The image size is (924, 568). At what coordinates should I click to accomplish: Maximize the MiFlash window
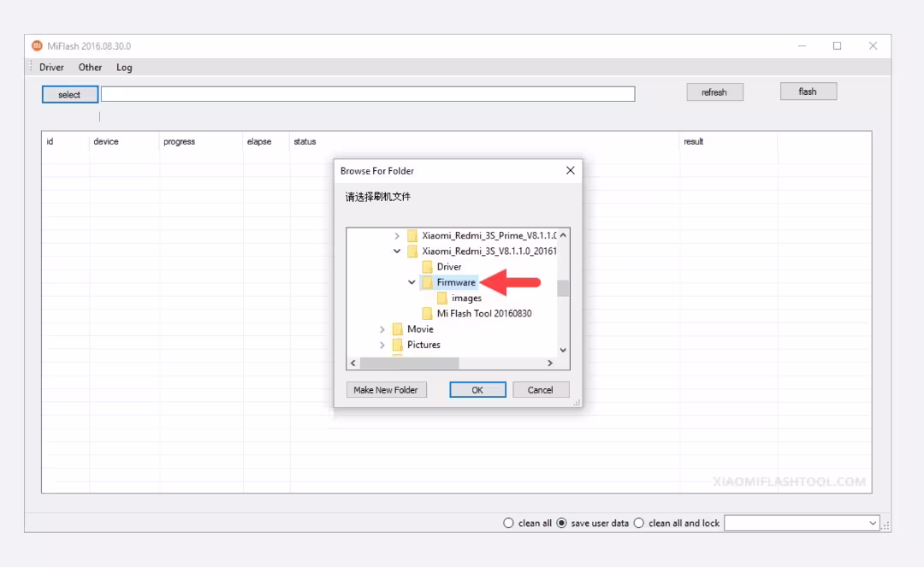(837, 46)
